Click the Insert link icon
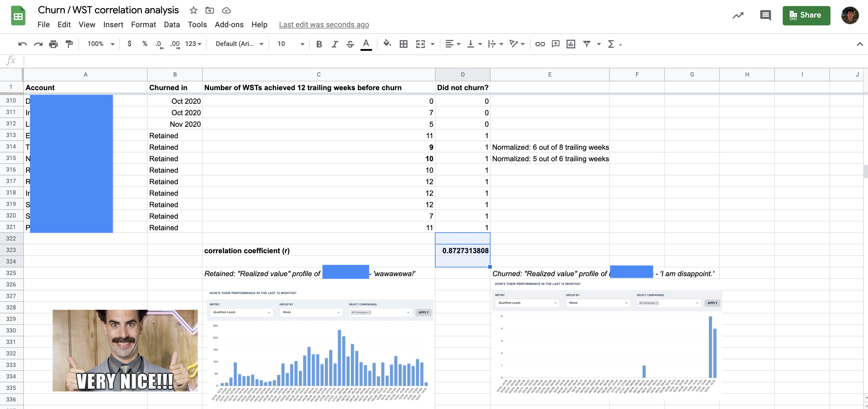 tap(540, 44)
